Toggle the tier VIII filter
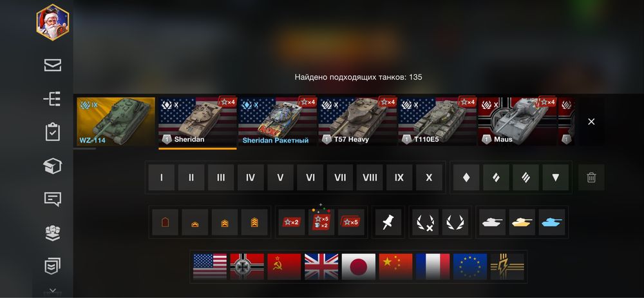Viewport: 644px width, 298px height. 370,177
